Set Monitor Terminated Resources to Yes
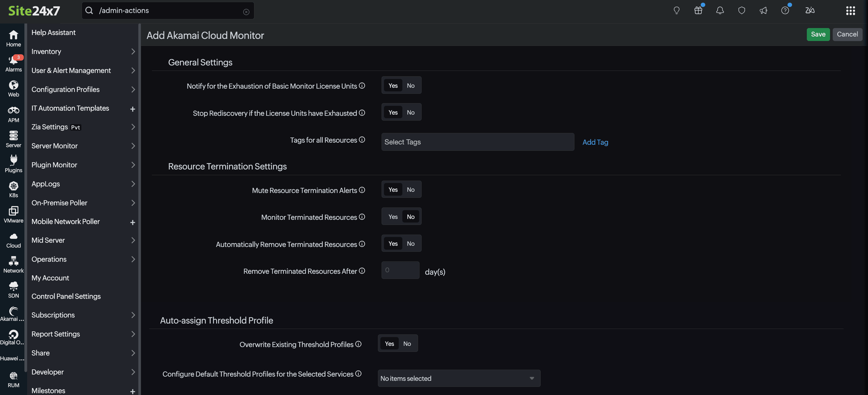Image resolution: width=868 pixels, height=395 pixels. (x=392, y=216)
